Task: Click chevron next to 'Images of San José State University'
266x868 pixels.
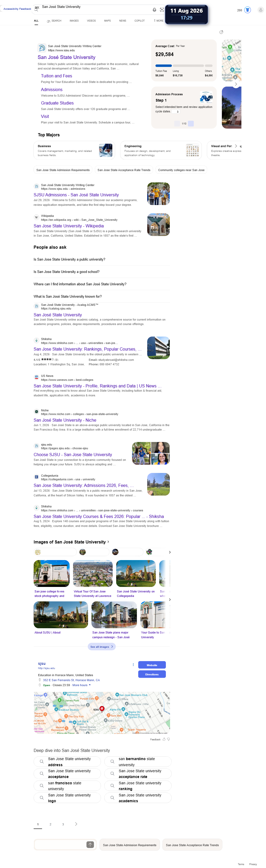Action: 108,541
